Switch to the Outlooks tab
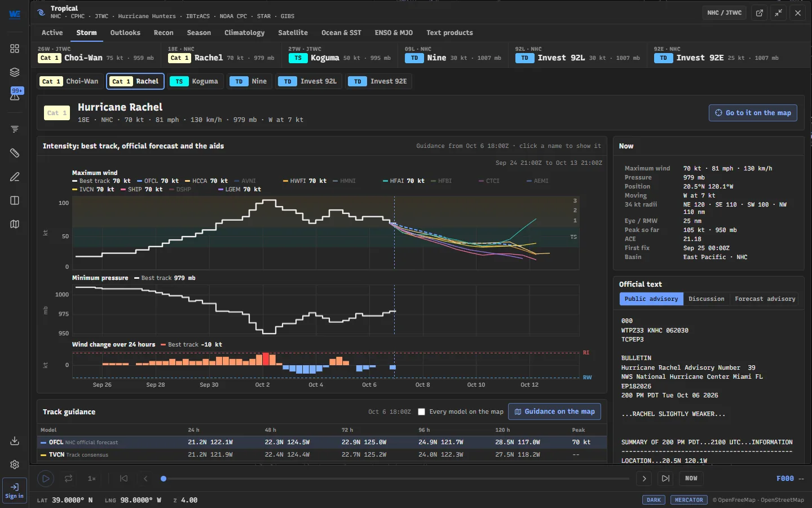 pyautogui.click(x=125, y=33)
